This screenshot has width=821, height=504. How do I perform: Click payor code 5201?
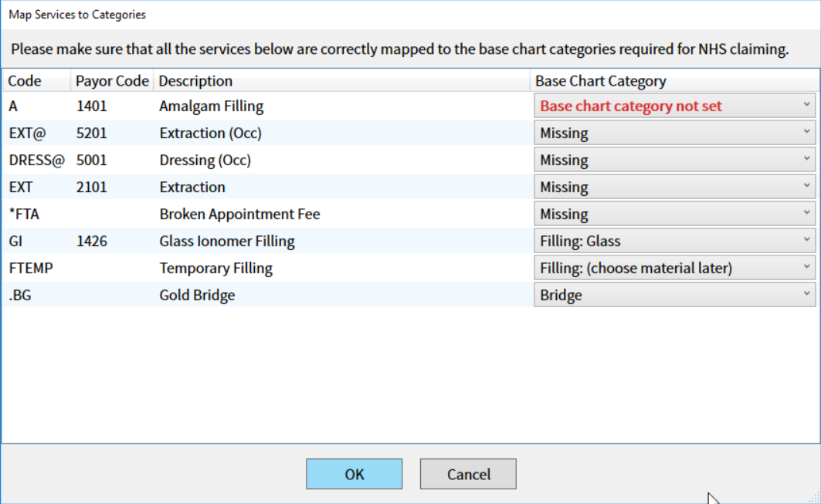[x=92, y=133]
